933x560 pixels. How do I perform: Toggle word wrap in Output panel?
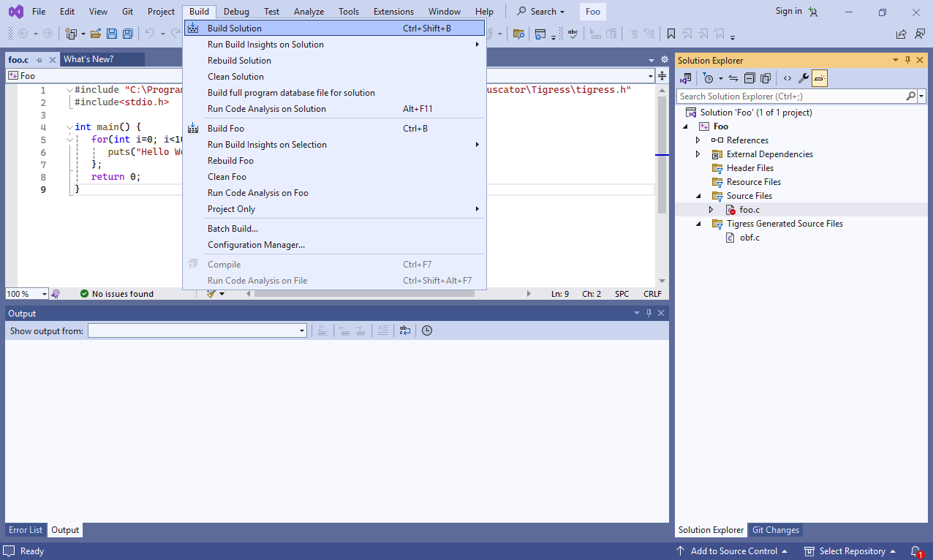click(405, 330)
